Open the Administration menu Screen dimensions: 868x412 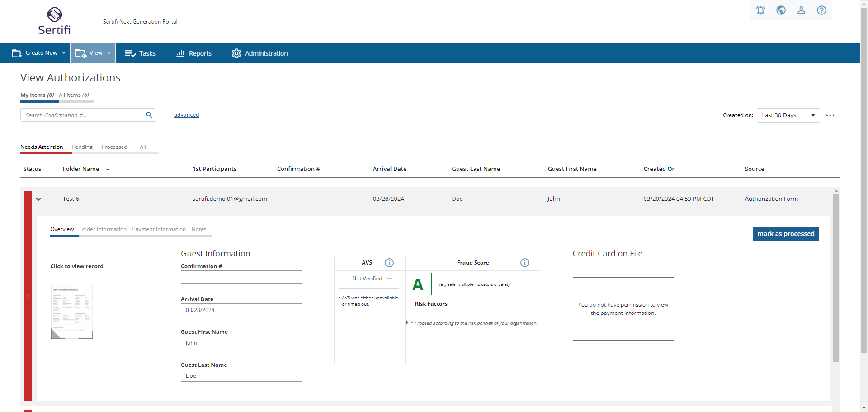pos(259,53)
